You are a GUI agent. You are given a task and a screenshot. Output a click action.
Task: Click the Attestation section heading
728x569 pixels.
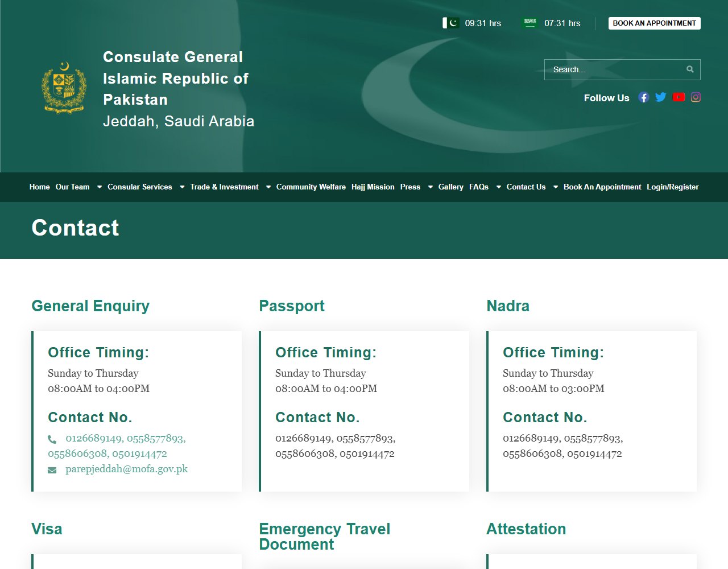(526, 529)
